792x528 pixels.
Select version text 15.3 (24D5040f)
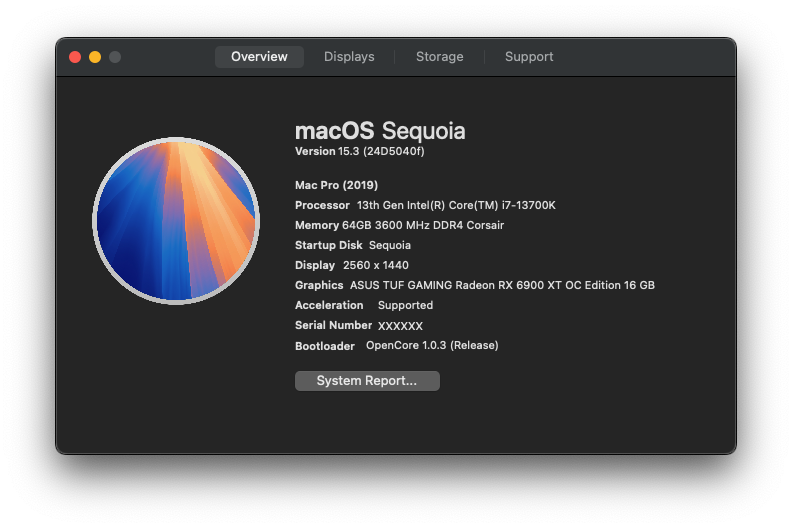381,151
